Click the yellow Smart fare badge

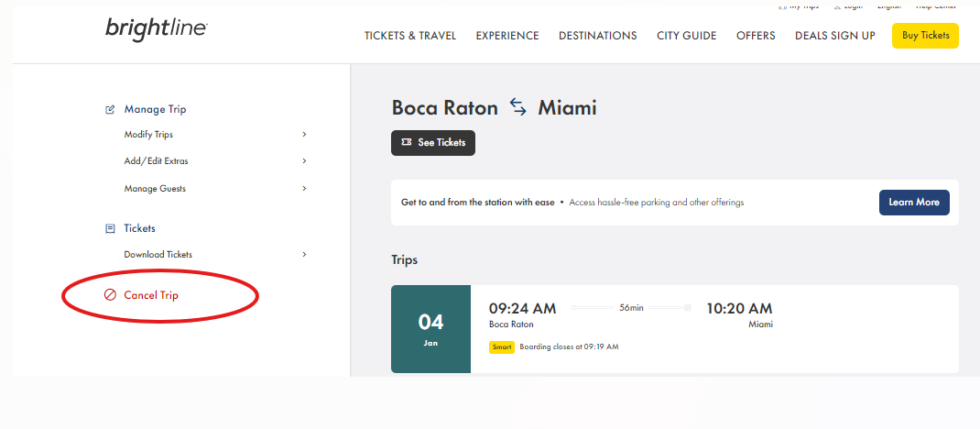tap(502, 347)
